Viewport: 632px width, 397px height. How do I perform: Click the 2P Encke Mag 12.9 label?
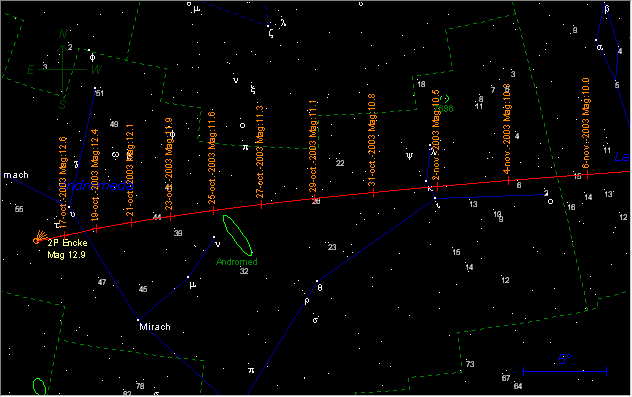tap(67, 249)
